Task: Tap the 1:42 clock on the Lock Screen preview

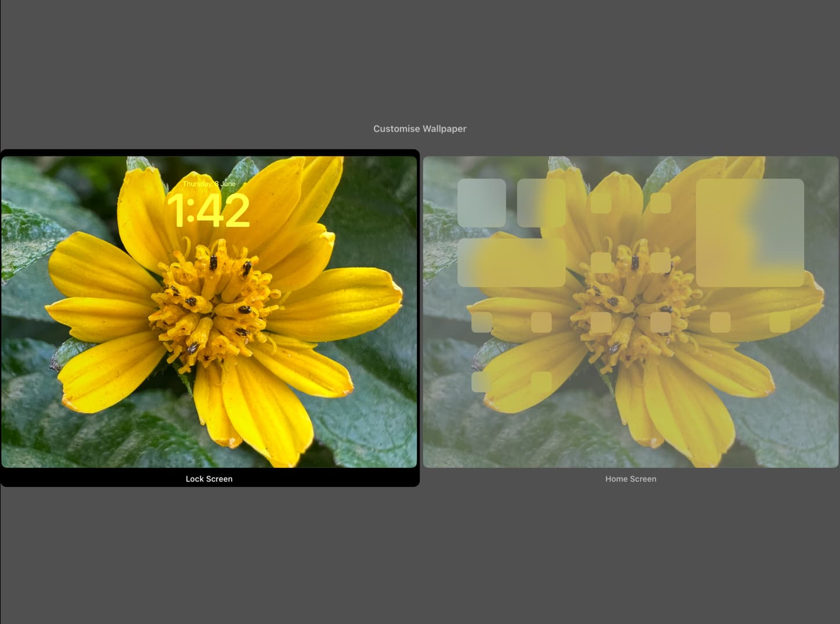Action: click(x=209, y=210)
